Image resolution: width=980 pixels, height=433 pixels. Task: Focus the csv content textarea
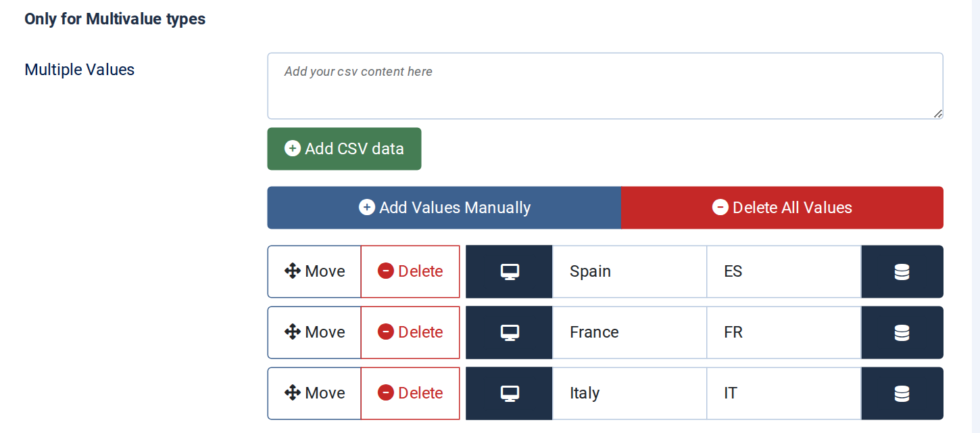point(605,86)
